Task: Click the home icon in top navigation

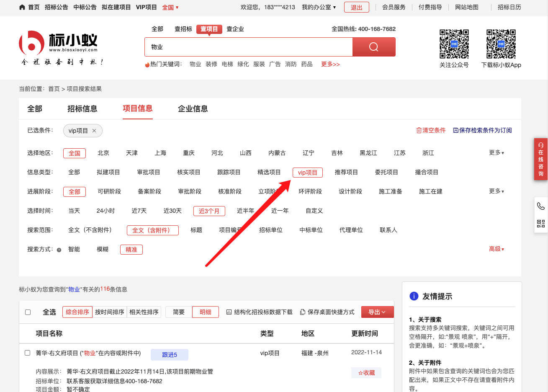Action: click(22, 7)
